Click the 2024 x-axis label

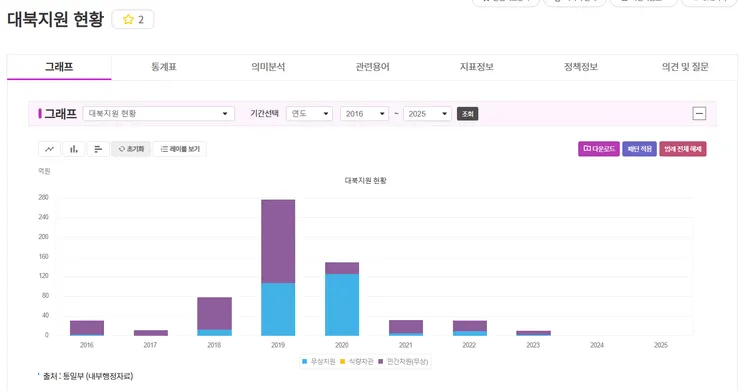point(597,345)
